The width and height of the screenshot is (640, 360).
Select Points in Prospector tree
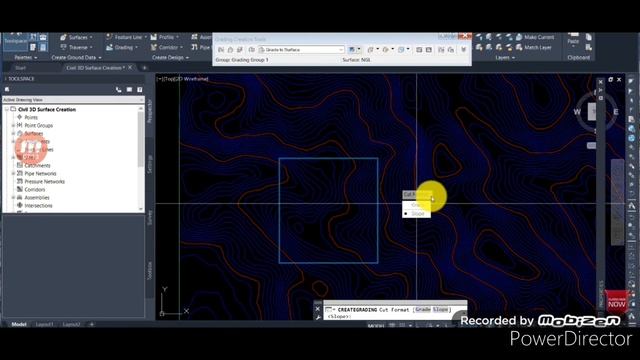[31, 117]
